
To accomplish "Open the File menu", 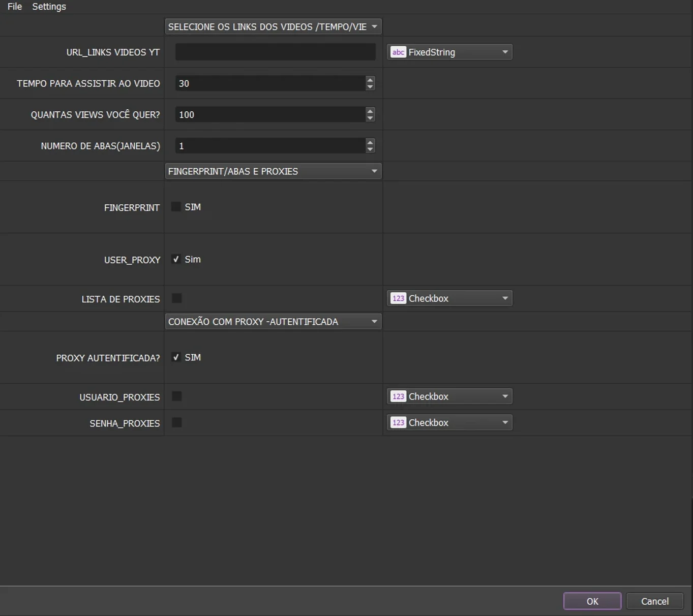I will click(15, 7).
